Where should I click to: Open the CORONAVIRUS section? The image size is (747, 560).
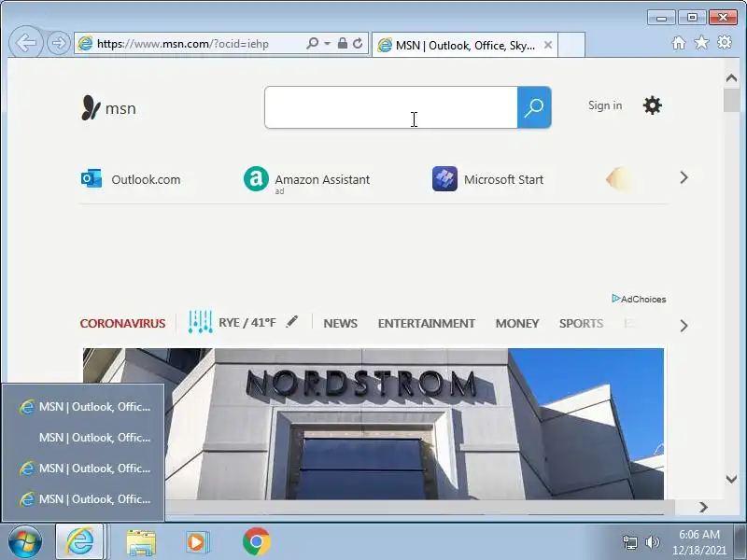(122, 323)
